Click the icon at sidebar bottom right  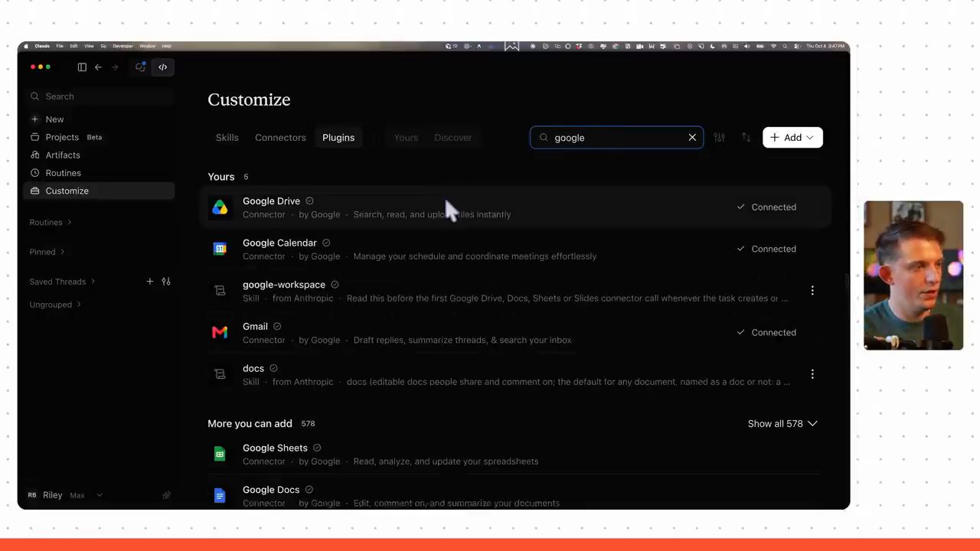(166, 495)
